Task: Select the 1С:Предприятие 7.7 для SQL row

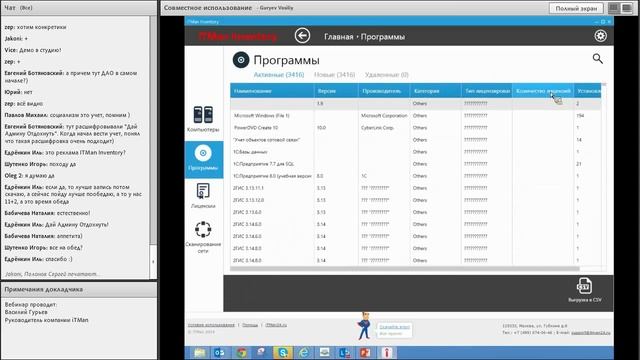Action: (x=416, y=164)
